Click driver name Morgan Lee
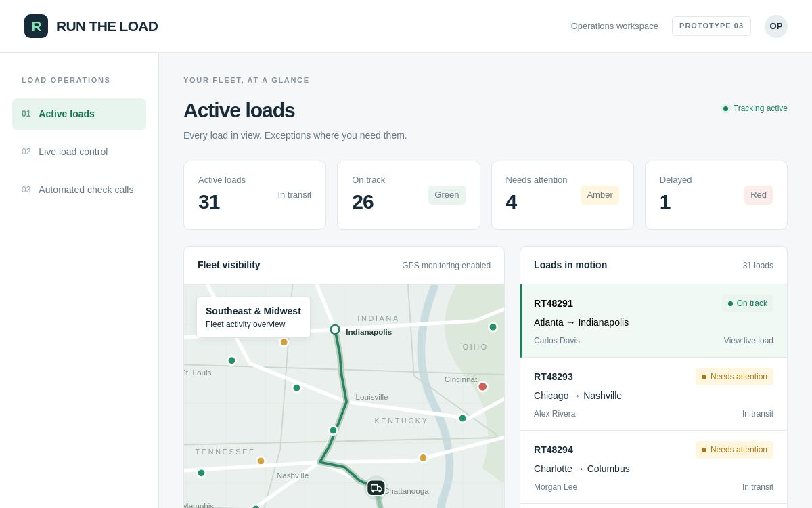This screenshot has width=812, height=508. [x=556, y=487]
